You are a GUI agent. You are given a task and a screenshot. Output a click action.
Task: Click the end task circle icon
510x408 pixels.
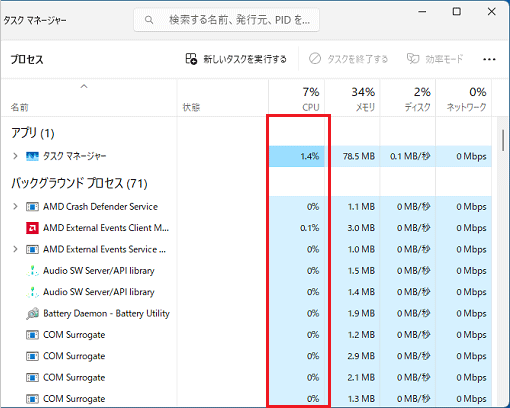315,59
